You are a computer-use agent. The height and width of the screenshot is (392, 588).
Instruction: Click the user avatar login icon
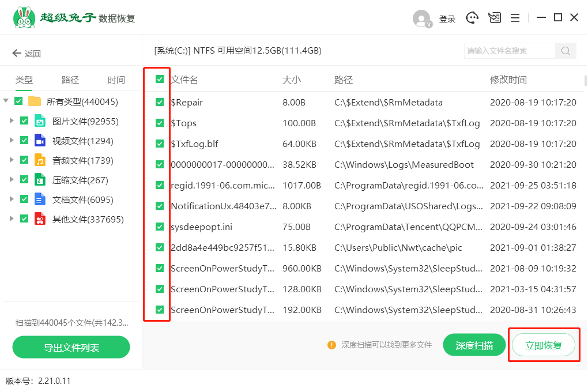point(423,18)
